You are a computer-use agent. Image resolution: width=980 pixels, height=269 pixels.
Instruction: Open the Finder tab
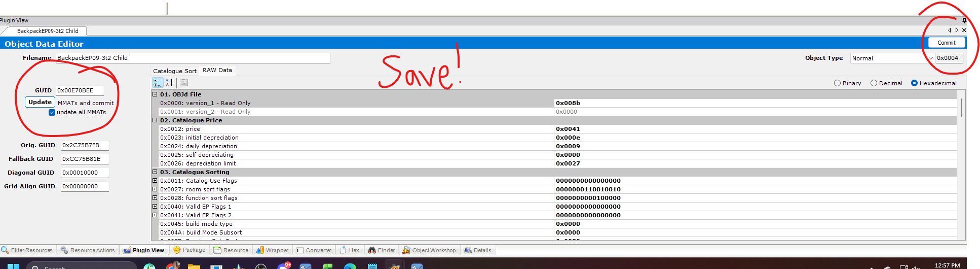coord(382,250)
